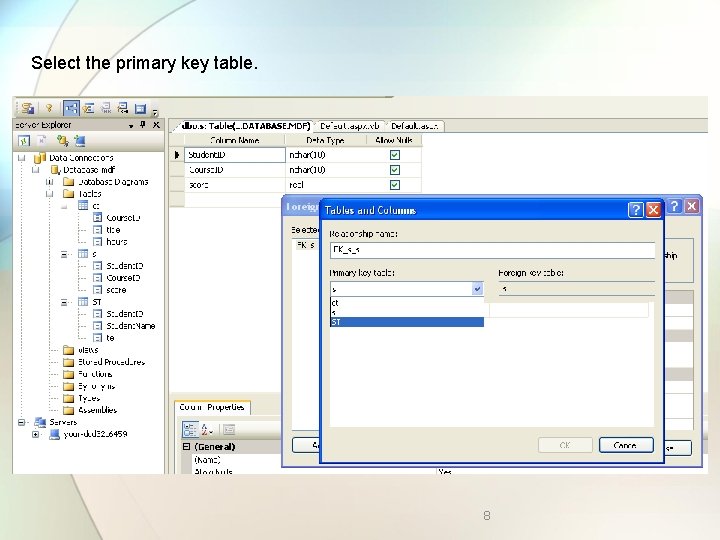The width and height of the screenshot is (720, 540).
Task: Expand the your-dcd32_6459 server node
Action: [35, 434]
